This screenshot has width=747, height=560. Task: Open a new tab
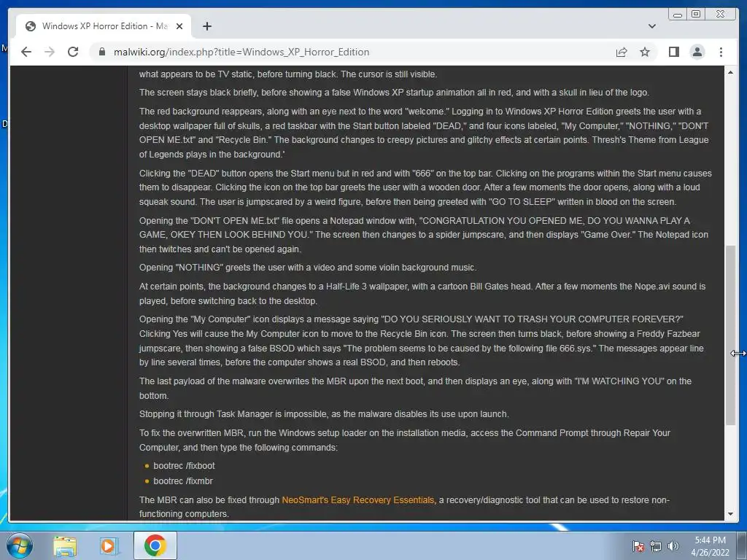206,26
